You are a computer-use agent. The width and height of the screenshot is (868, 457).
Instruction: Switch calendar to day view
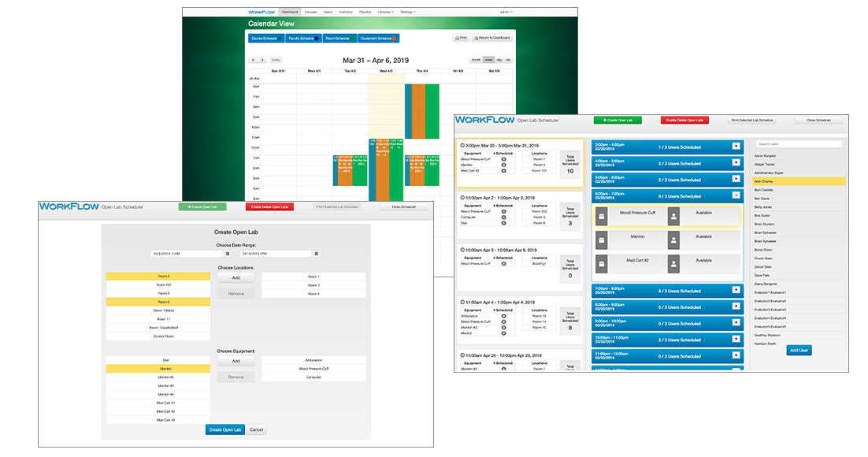pos(499,60)
